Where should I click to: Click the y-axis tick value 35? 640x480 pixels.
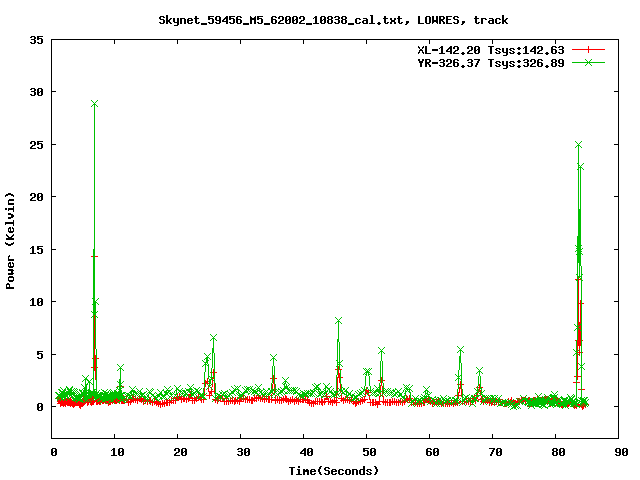pyautogui.click(x=36, y=40)
